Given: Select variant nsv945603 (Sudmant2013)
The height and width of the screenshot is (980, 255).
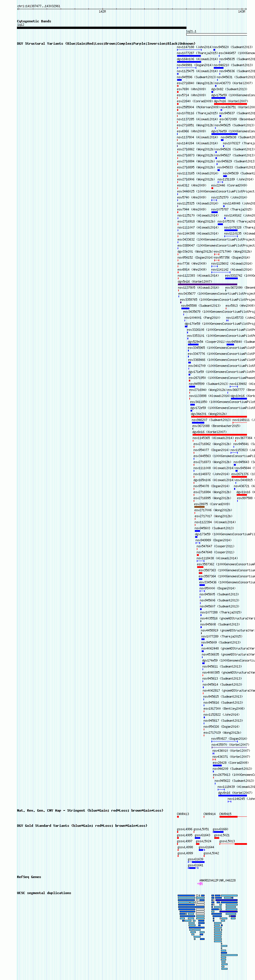Looking at the screenshot, I should (x=214, y=528).
